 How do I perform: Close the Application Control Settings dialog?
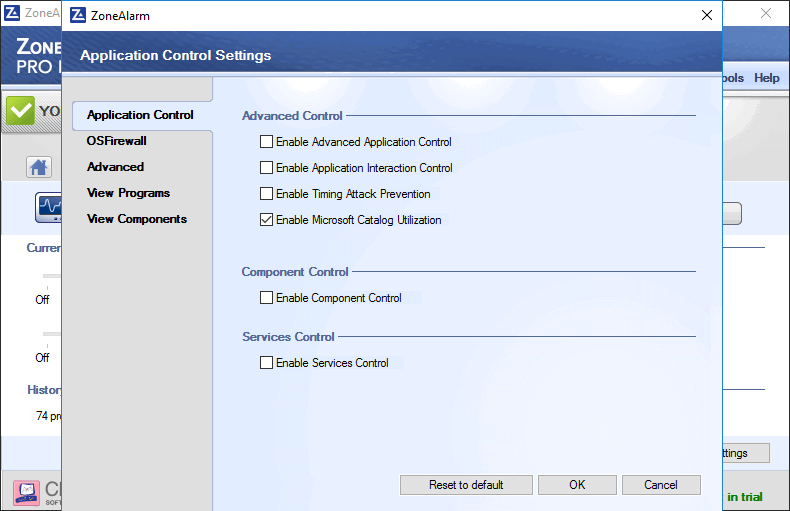coord(707,16)
